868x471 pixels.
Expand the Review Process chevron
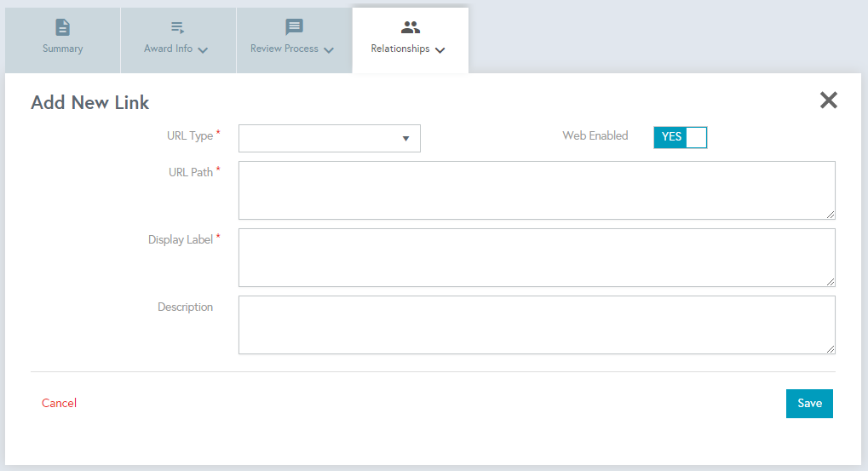coord(329,50)
